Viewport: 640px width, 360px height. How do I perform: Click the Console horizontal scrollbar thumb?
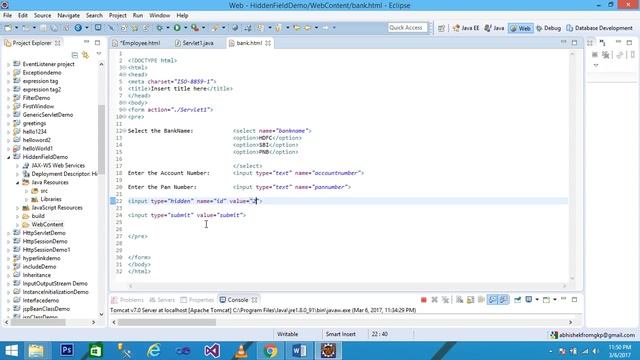[x=167, y=322]
